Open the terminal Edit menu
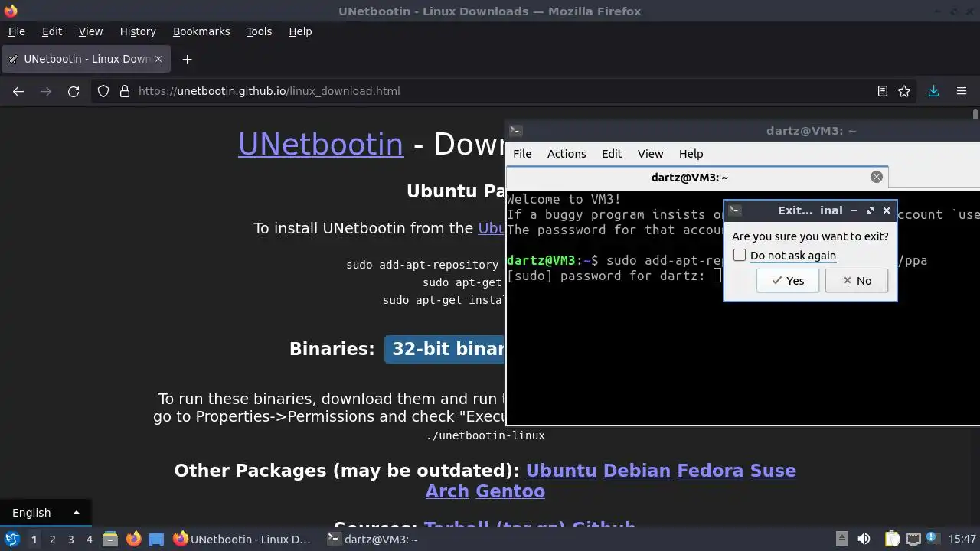This screenshot has height=551, width=980. tap(612, 154)
